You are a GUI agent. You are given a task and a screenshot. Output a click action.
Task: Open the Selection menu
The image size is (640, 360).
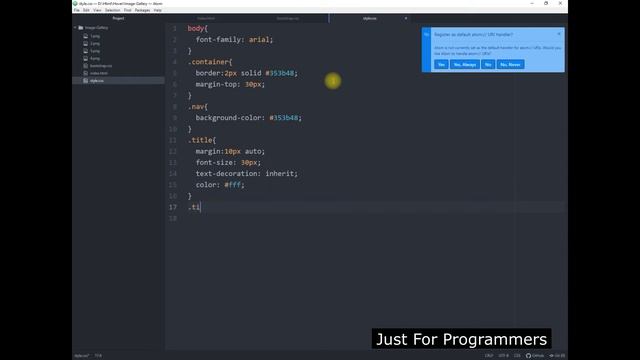(112, 10)
